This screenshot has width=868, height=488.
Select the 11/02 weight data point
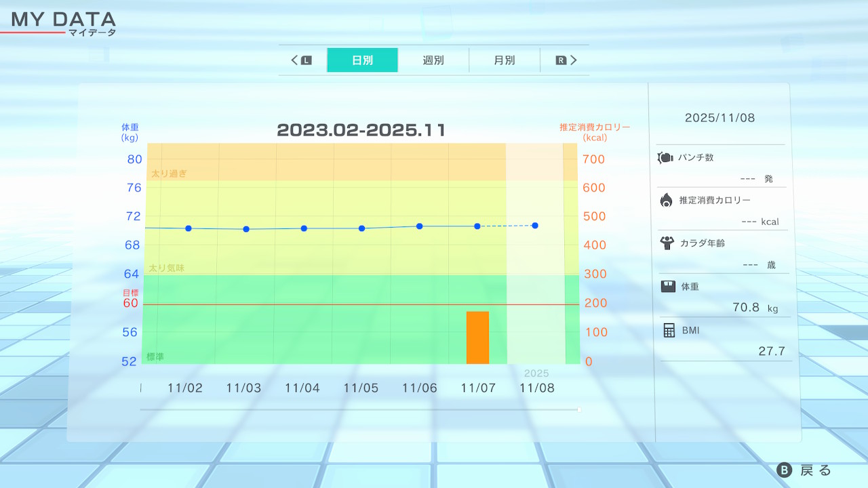pyautogui.click(x=188, y=228)
